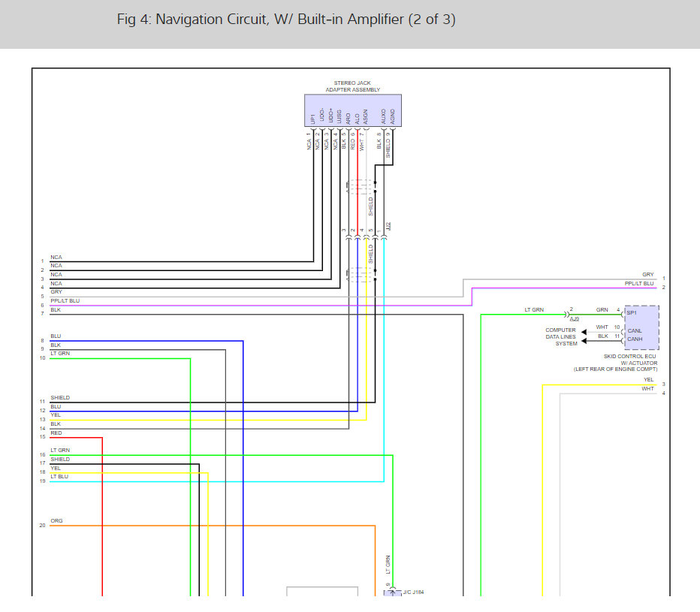Screen dimensions: 700x612
Task: Click the BLK label on wire 7
Action: click(x=56, y=310)
